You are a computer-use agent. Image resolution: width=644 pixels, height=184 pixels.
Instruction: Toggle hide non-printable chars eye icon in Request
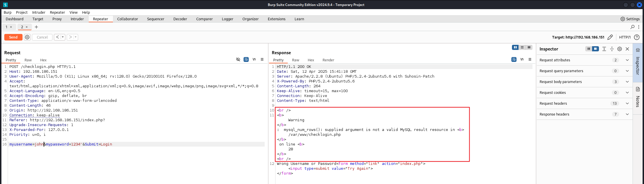pyautogui.click(x=238, y=59)
